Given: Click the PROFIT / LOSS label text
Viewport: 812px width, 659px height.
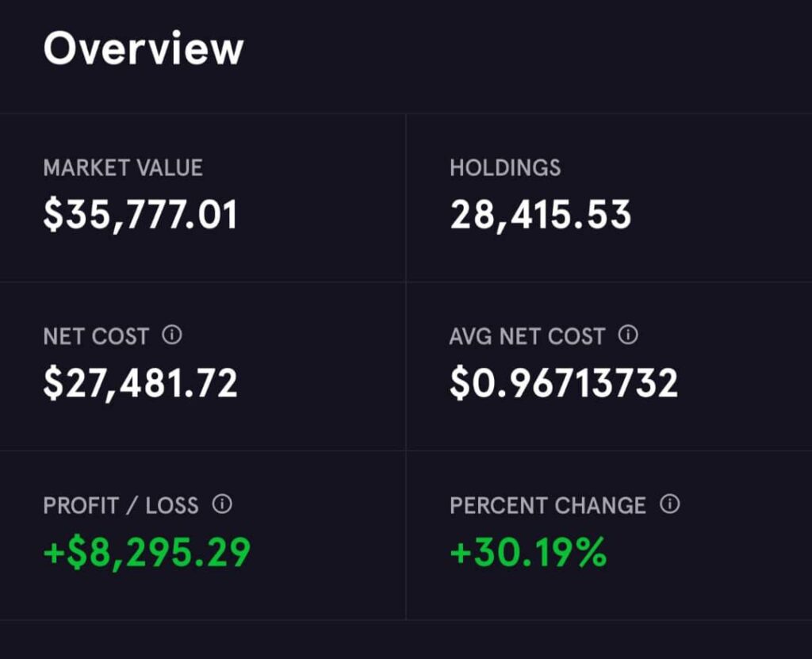Looking at the screenshot, I should click(x=121, y=505).
